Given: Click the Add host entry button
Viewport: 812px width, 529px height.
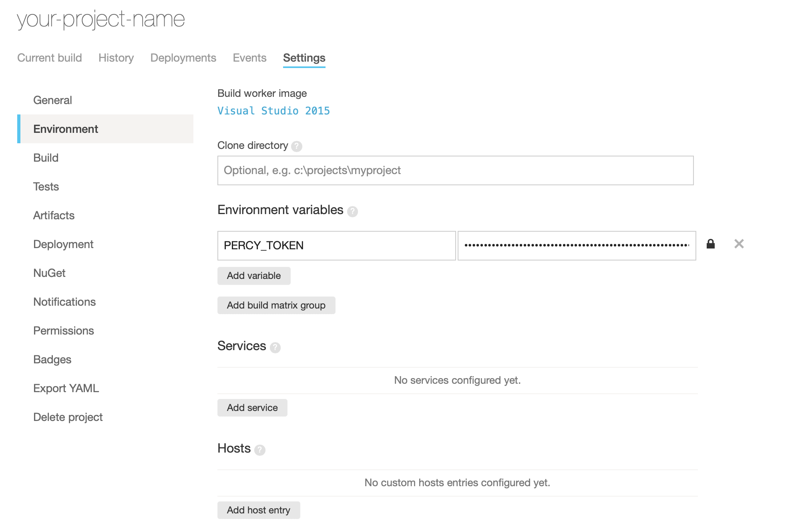Looking at the screenshot, I should (x=258, y=510).
